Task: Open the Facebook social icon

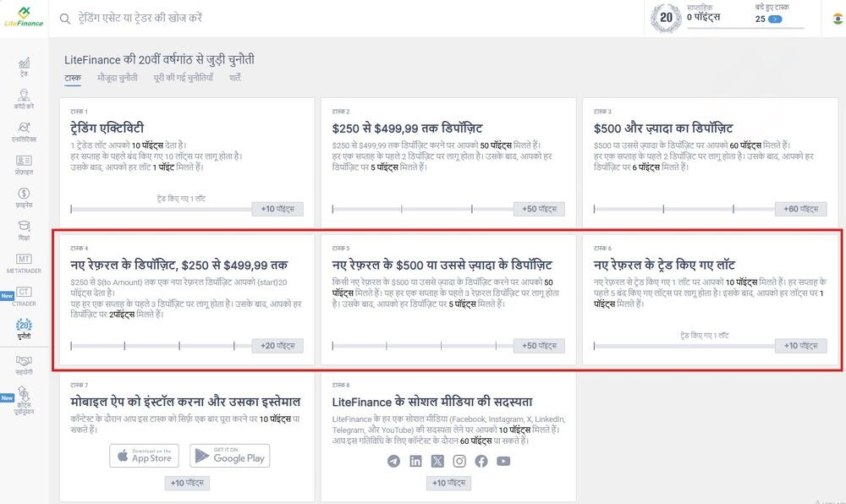Action: pyautogui.click(x=481, y=461)
